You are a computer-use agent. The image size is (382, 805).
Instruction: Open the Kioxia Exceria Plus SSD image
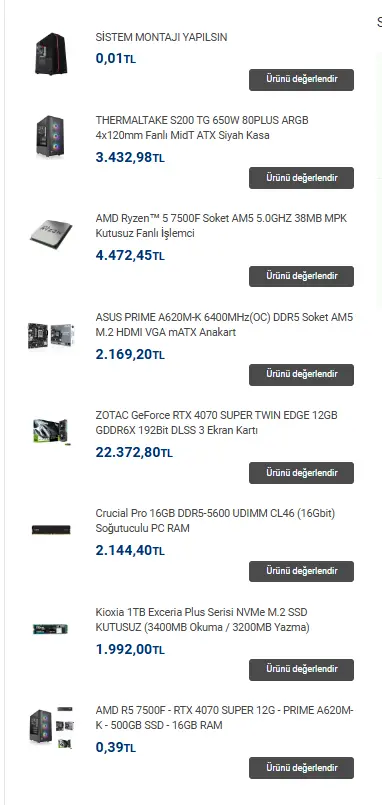coord(51,628)
